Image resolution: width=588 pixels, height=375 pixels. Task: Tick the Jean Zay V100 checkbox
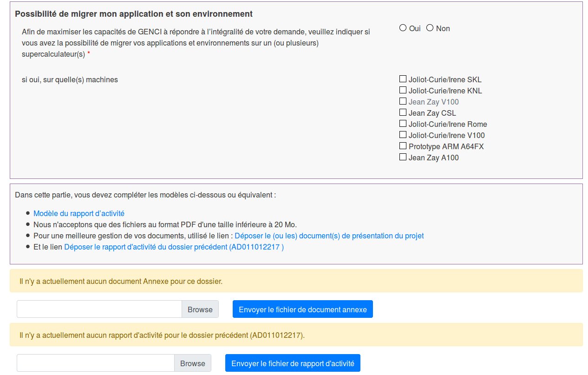click(x=403, y=101)
